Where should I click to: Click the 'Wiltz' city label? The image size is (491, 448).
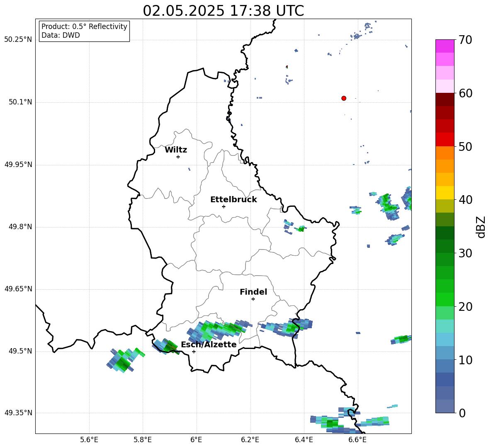pyautogui.click(x=176, y=150)
